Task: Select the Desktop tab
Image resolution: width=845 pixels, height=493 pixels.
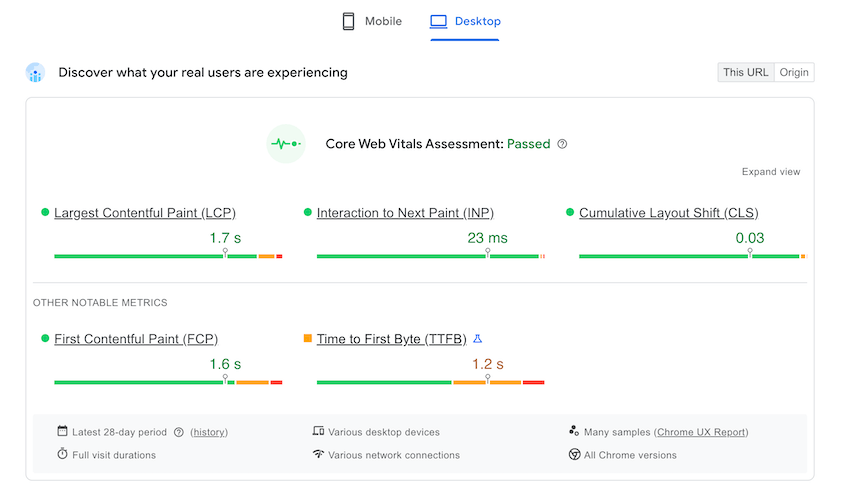Action: [x=465, y=21]
